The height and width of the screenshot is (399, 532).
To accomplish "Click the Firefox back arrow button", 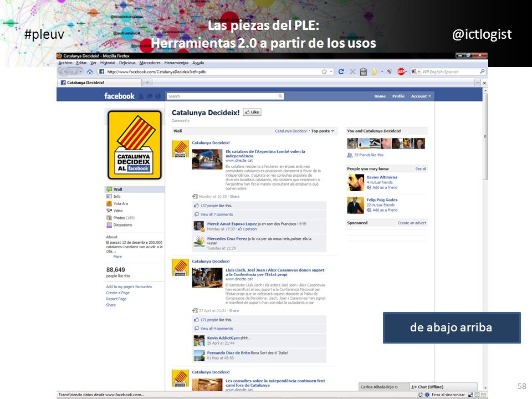I will (65, 71).
